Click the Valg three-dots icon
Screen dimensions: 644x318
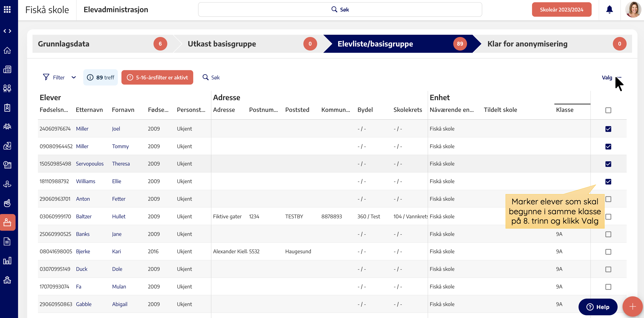(x=619, y=77)
